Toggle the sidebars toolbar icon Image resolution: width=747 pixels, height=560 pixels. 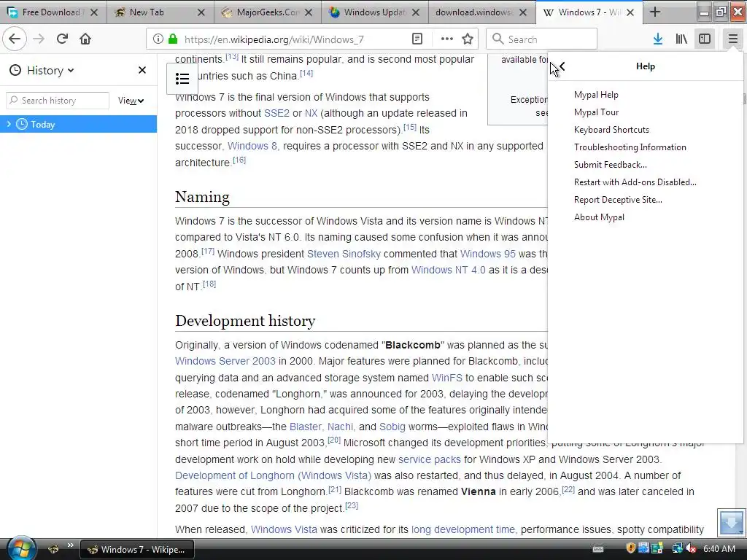[705, 39]
